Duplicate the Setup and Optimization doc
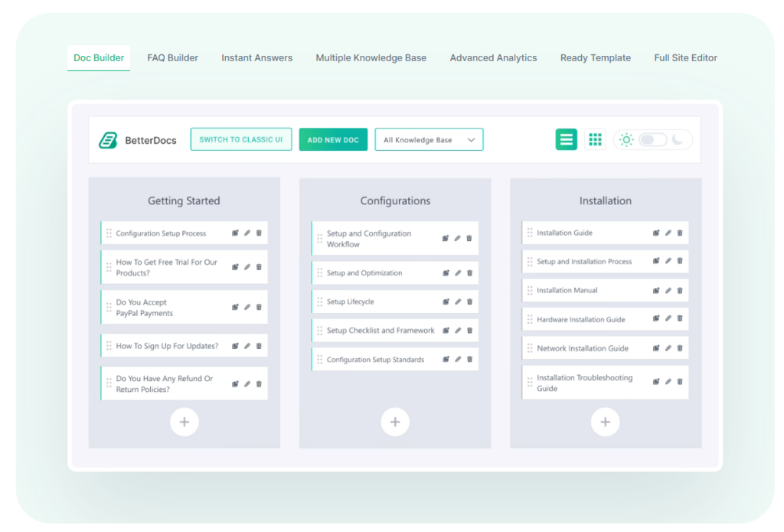This screenshot has height=532, width=784. 445,273
